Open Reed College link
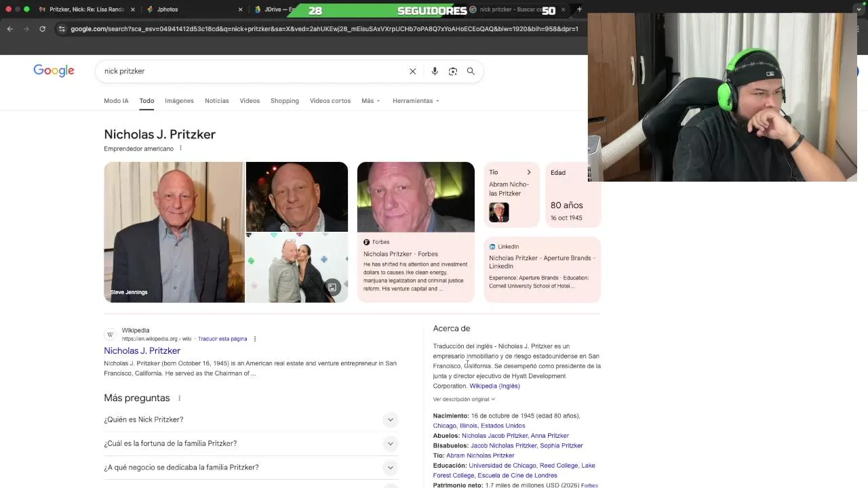 (559, 466)
